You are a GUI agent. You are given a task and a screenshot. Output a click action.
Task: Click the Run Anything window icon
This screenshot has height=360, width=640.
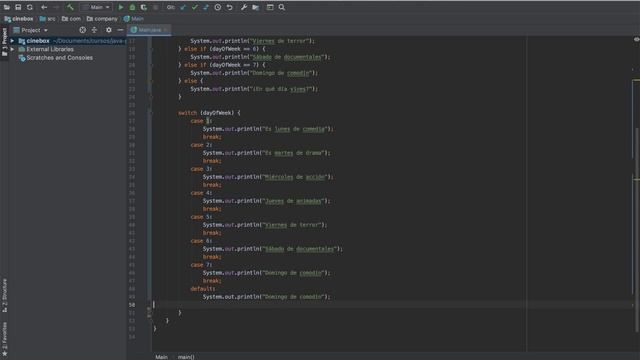(270, 7)
